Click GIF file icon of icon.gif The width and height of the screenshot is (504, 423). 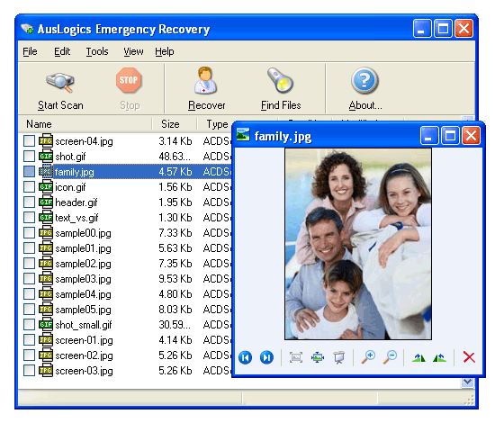pyautogui.click(x=46, y=187)
